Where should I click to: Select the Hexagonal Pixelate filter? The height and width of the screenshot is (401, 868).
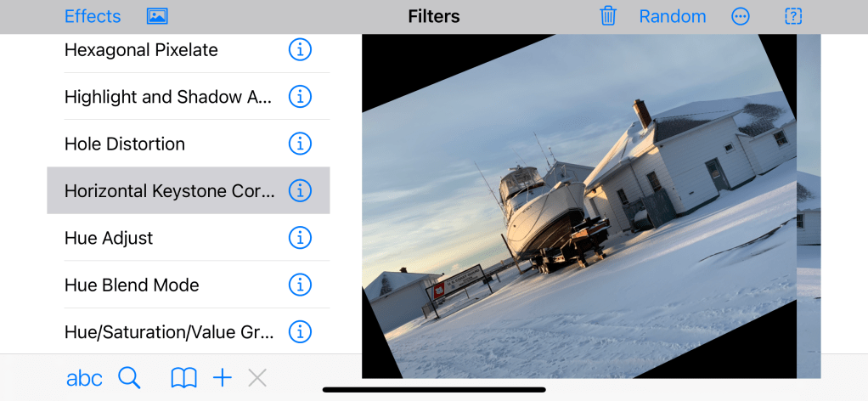click(x=141, y=50)
